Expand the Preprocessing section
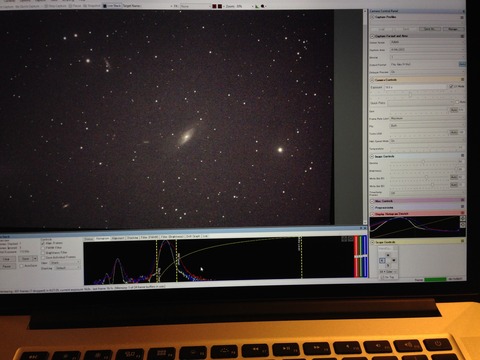Screen dimensions: 480x360 (x=372, y=208)
